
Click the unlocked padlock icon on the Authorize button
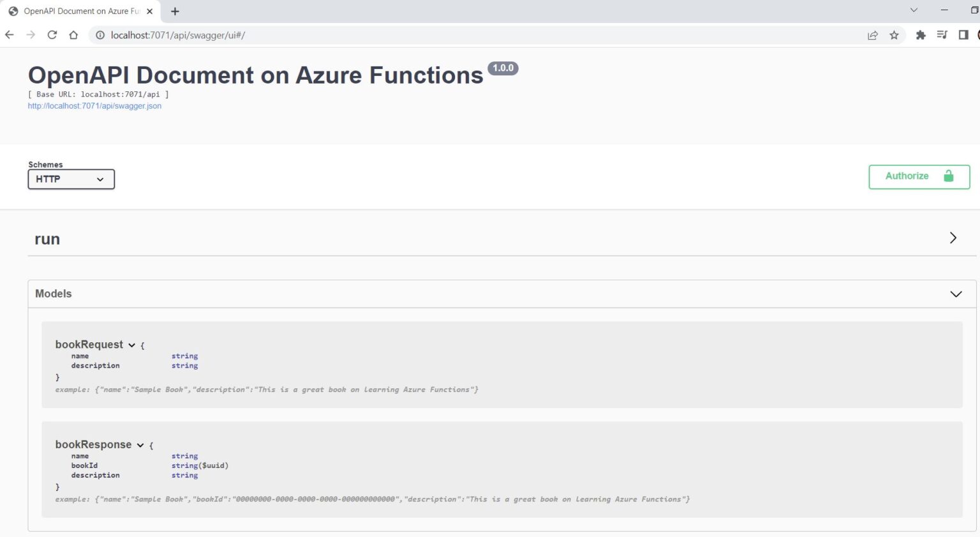pos(949,176)
